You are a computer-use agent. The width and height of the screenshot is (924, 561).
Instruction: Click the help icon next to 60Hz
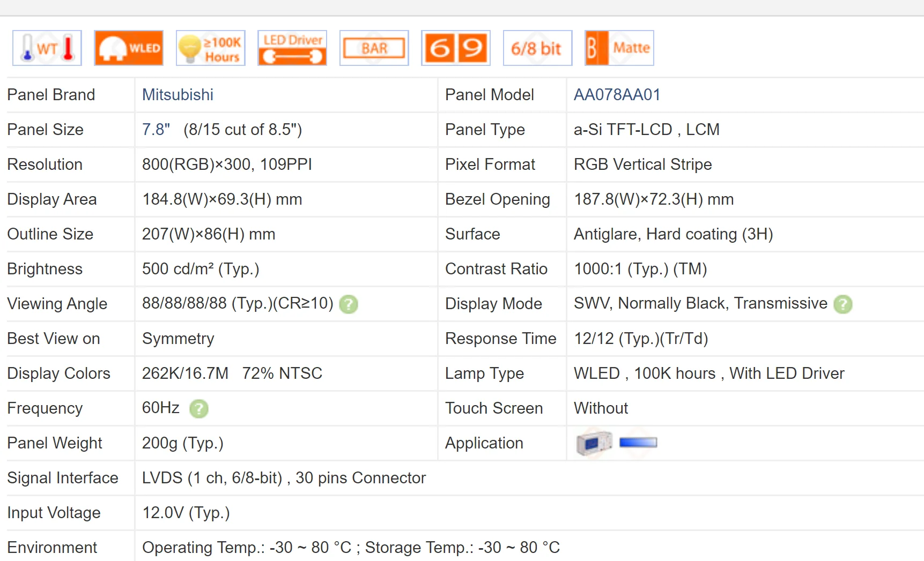[199, 409]
